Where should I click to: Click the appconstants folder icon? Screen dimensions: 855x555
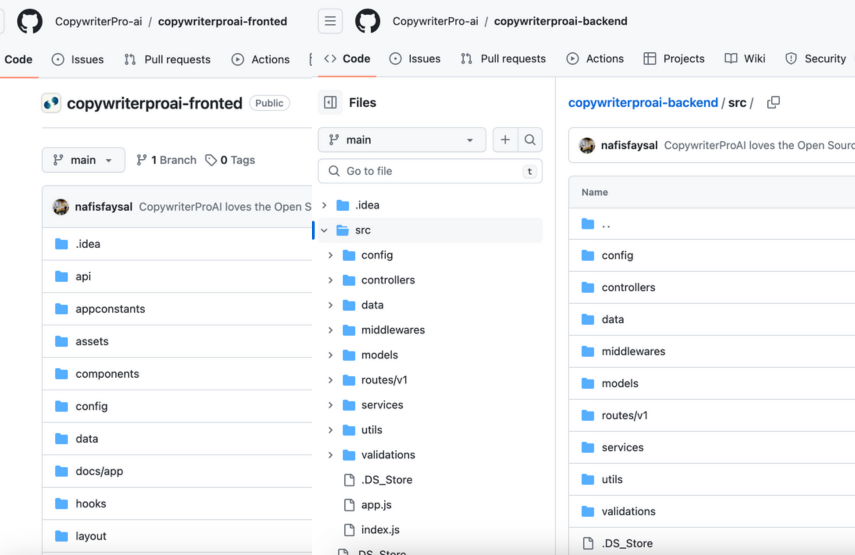(x=62, y=309)
